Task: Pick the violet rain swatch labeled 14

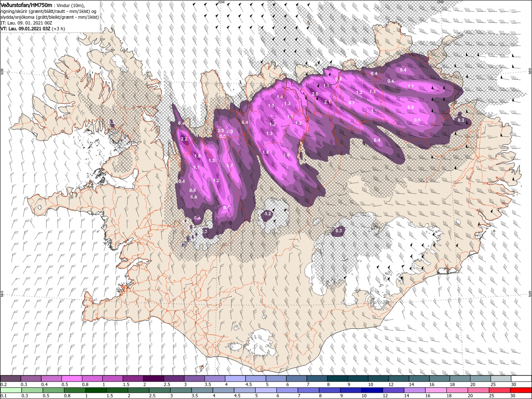Action: coord(415,390)
